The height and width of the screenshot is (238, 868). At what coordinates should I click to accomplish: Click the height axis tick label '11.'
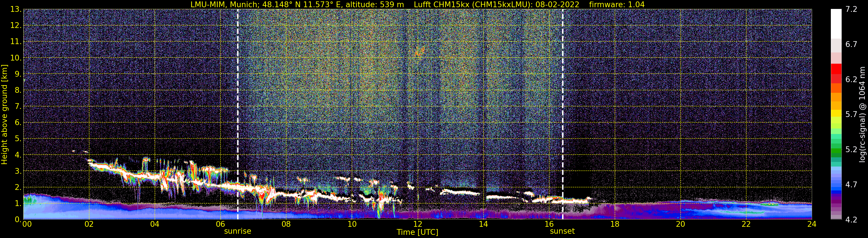click(16, 42)
